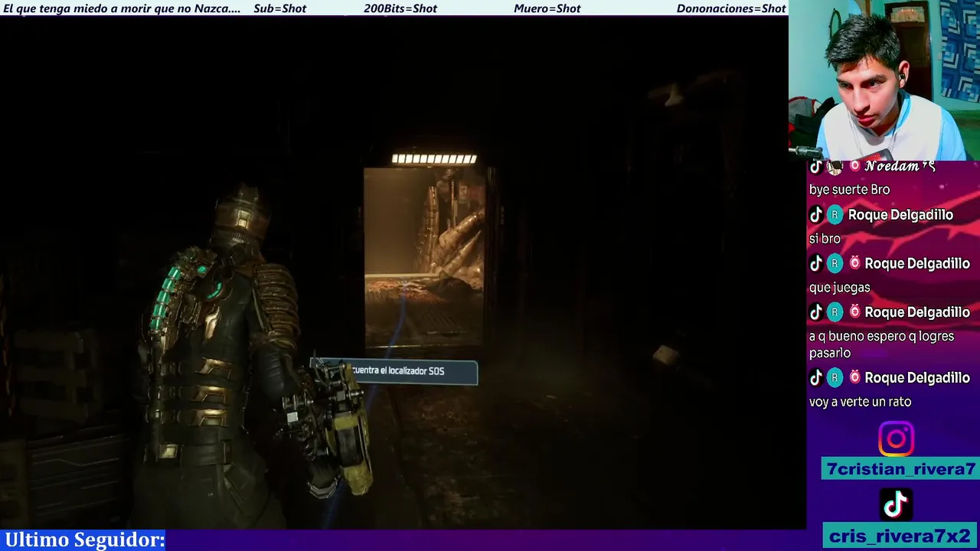Click the 'localizador SOS' objective tooltip
Viewport: 980px width, 551px height.
394,371
